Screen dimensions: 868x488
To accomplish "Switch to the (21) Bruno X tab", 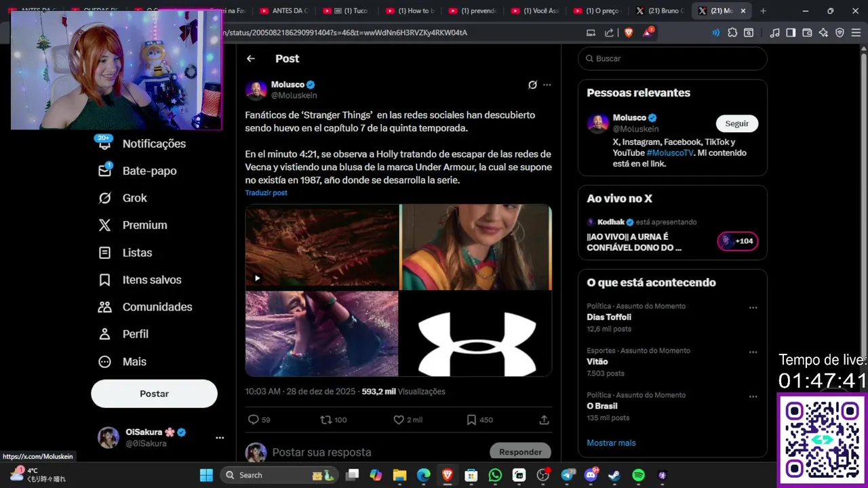I will point(660,11).
